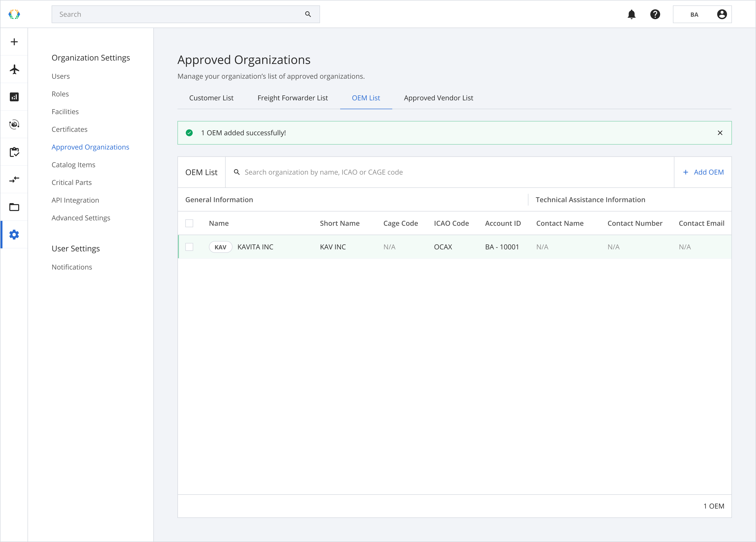Switch to Approved Vendor List tab

click(438, 98)
